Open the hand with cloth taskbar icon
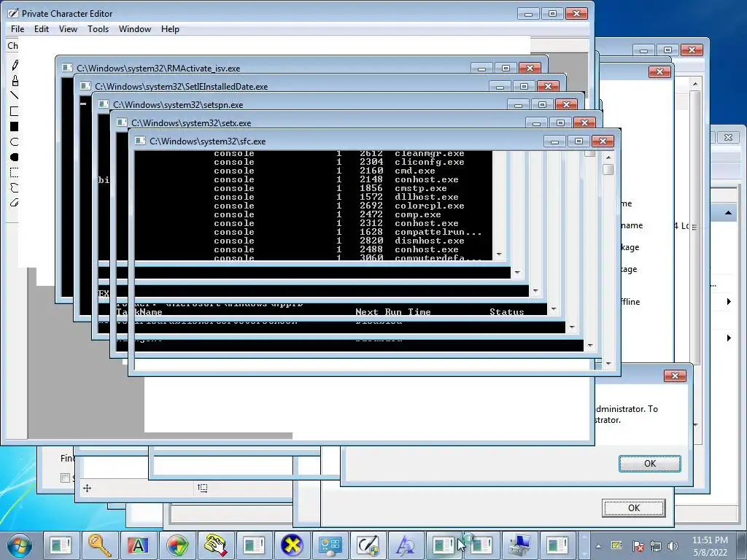747x560 pixels. (215, 545)
